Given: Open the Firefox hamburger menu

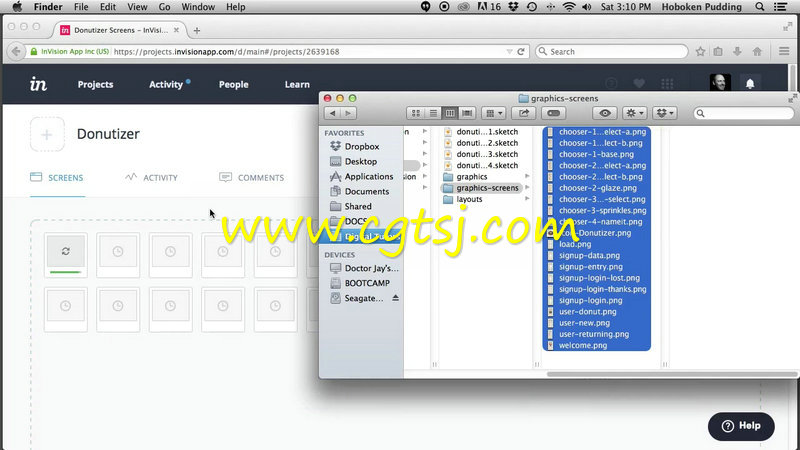Looking at the screenshot, I should 784,52.
